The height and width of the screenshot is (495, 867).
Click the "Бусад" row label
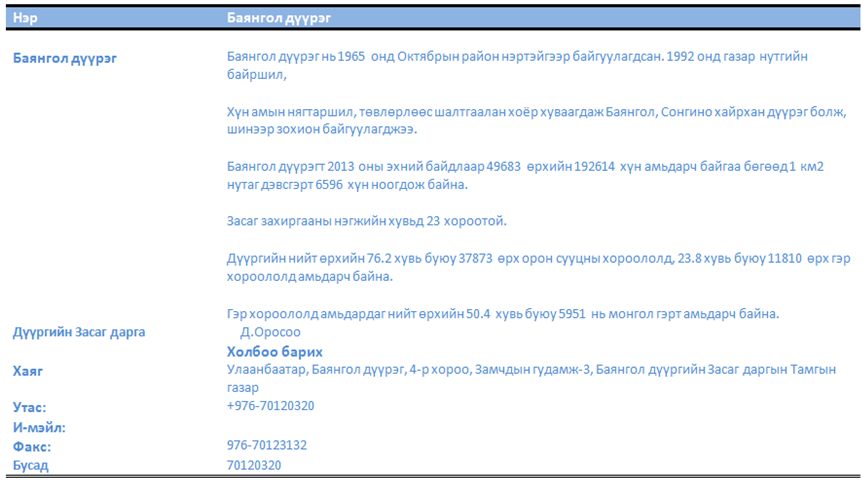[30, 465]
